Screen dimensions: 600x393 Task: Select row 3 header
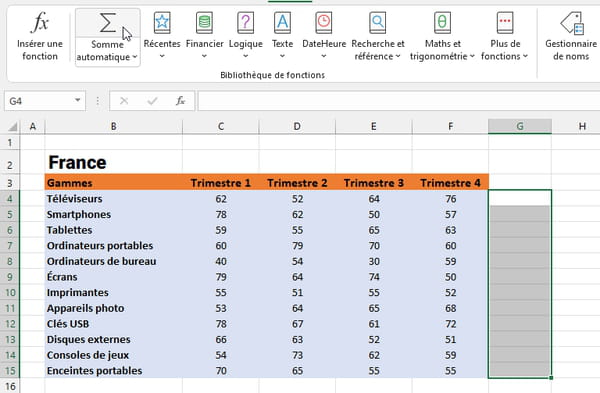[x=10, y=183]
